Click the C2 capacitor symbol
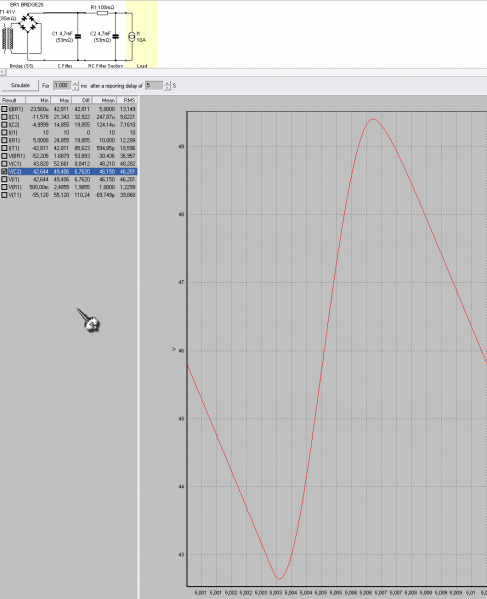 pyautogui.click(x=116, y=37)
